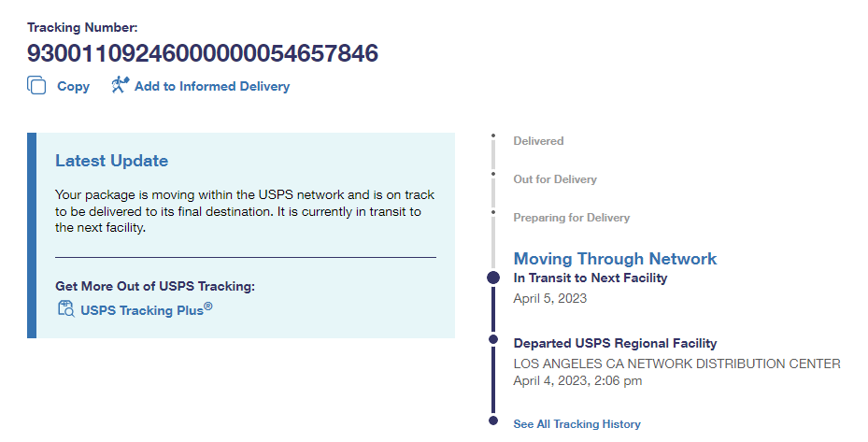
Task: Click the Moving Through Network heading
Action: 615,259
